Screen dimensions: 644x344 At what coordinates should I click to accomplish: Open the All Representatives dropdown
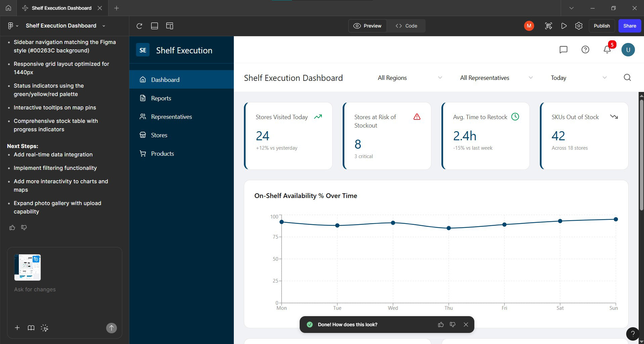tap(496, 78)
